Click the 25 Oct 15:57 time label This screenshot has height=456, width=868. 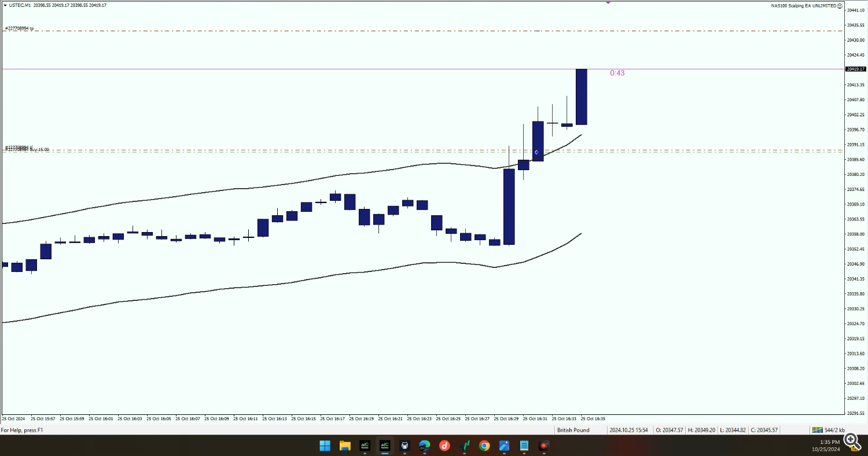click(x=43, y=418)
